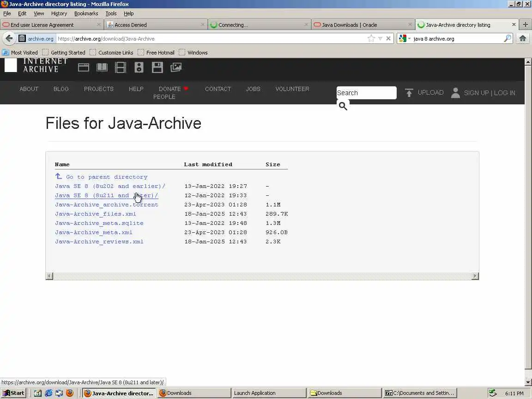Open Java-Archive_reviews.xml
This screenshot has height=399, width=532.
(x=99, y=242)
